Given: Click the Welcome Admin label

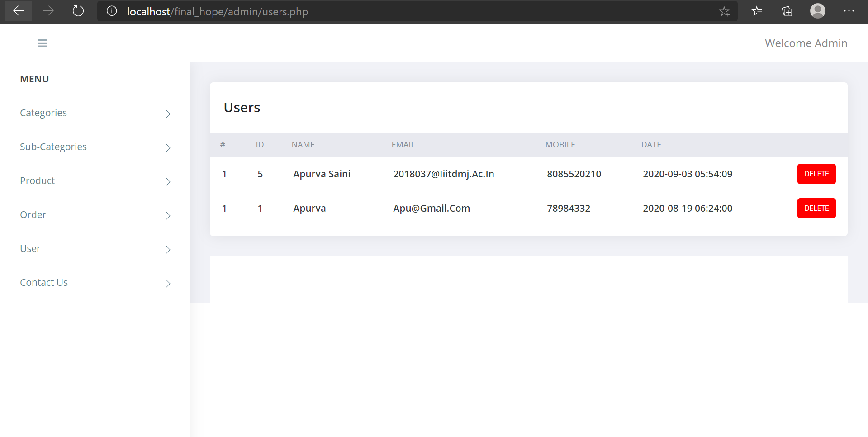Looking at the screenshot, I should 806,43.
